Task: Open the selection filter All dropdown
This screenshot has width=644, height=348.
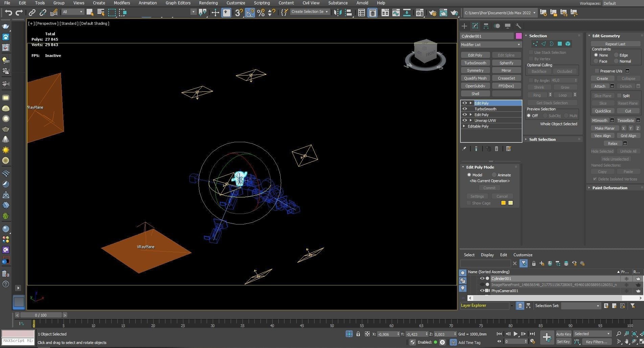Action: tap(73, 12)
